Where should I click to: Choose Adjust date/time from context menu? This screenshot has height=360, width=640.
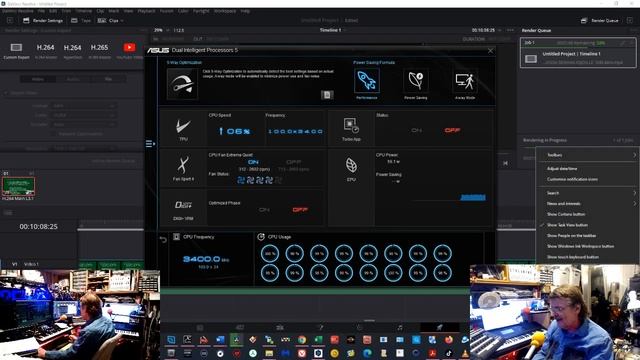(x=562, y=169)
